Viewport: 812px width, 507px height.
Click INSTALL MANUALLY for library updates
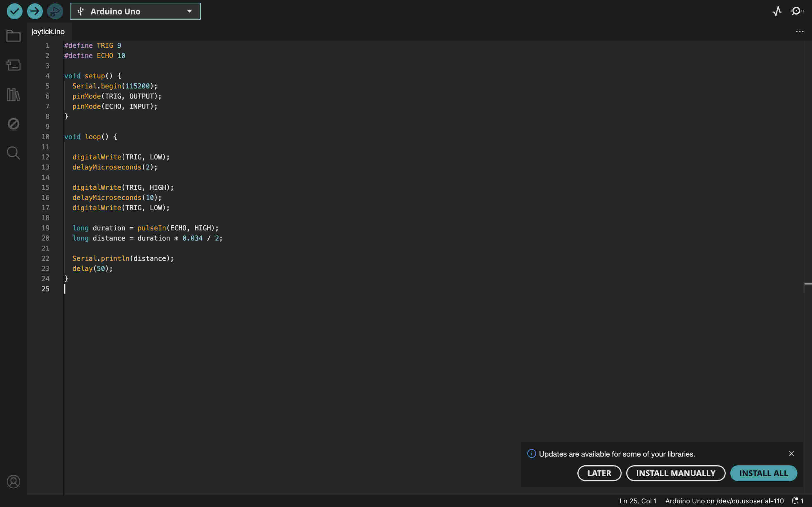pyautogui.click(x=676, y=473)
